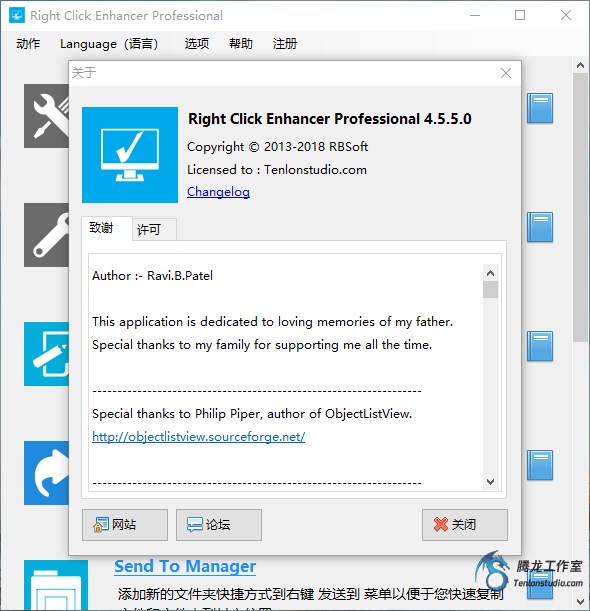Click the 网站 button
Screen dimensions: 590x611
tap(125, 524)
